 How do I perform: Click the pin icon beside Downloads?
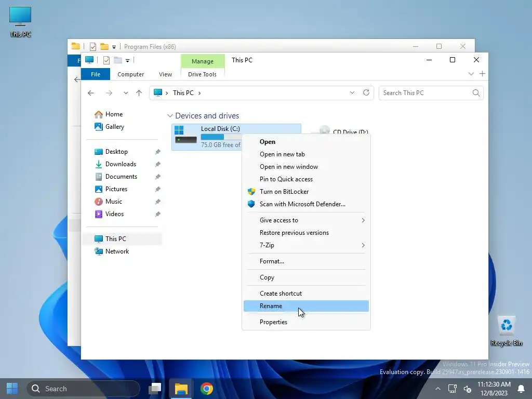click(x=158, y=165)
